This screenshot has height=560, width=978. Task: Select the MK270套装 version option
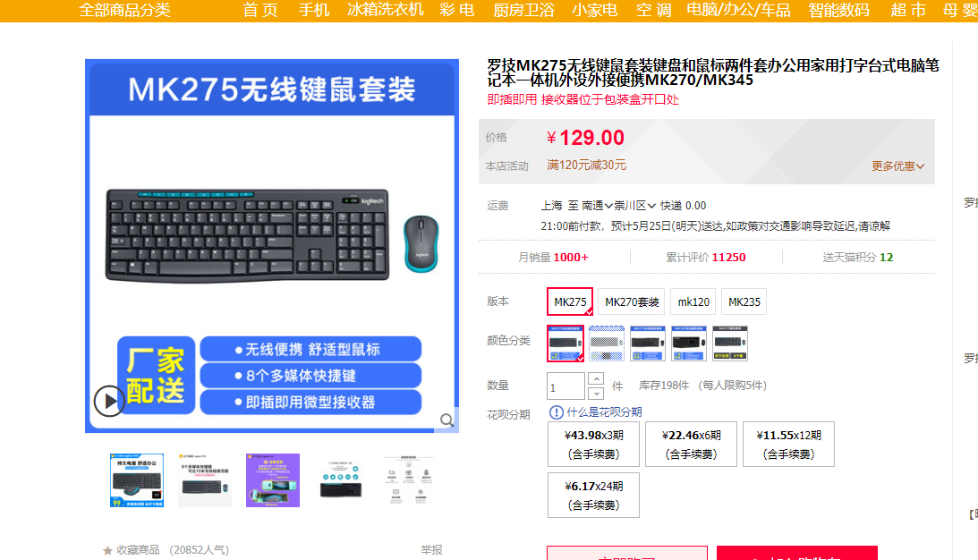tap(631, 301)
